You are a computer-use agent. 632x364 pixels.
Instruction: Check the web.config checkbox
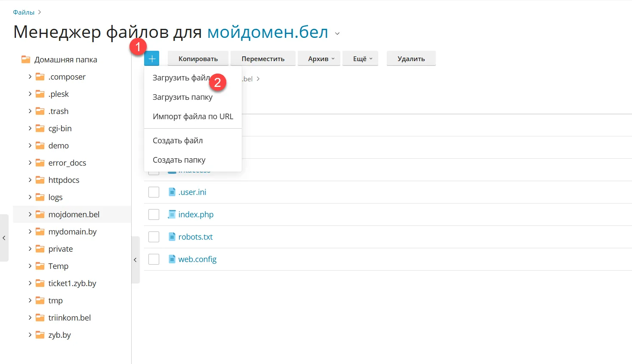point(154,259)
